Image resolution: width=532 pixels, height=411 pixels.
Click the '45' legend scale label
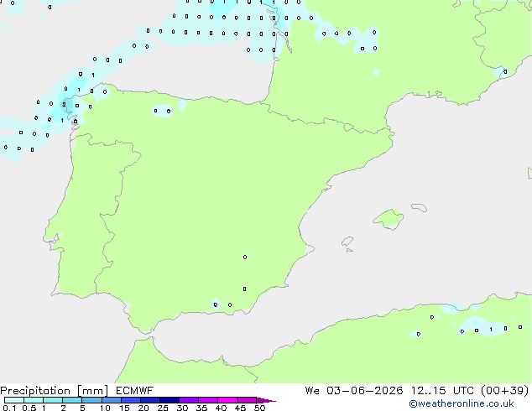[240, 408]
